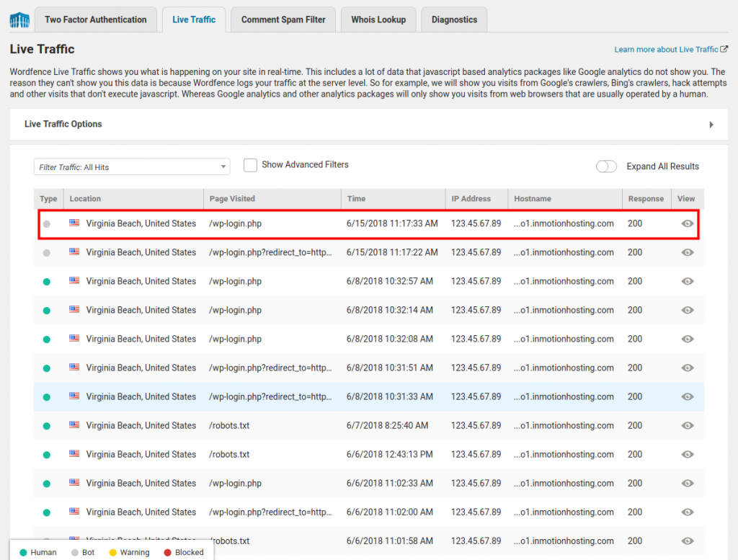Open the Whois Lookup tab

[x=378, y=19]
